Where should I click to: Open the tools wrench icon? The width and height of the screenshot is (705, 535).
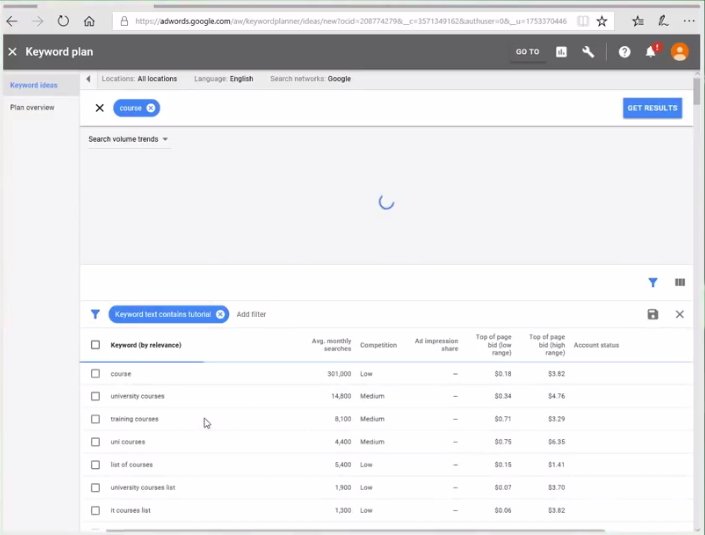pos(588,52)
